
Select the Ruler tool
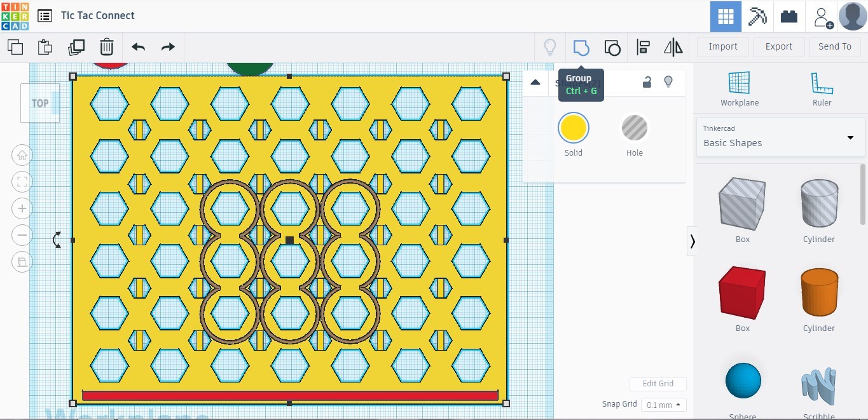coord(821,87)
